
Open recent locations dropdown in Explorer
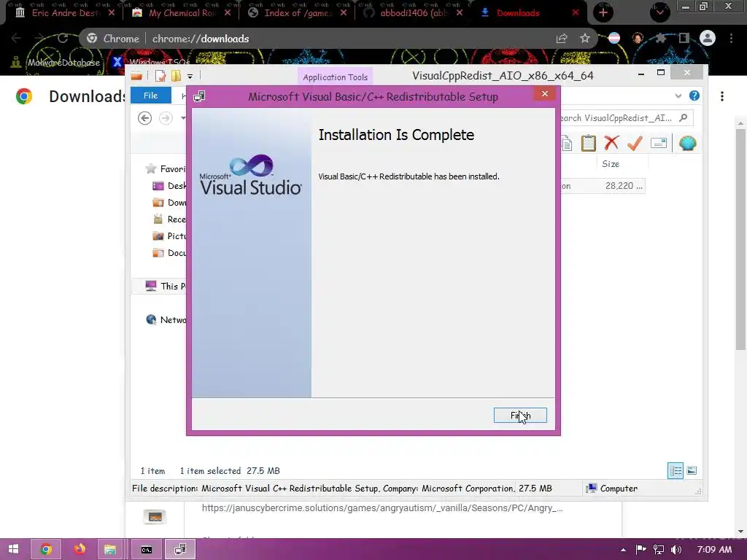coord(183,118)
